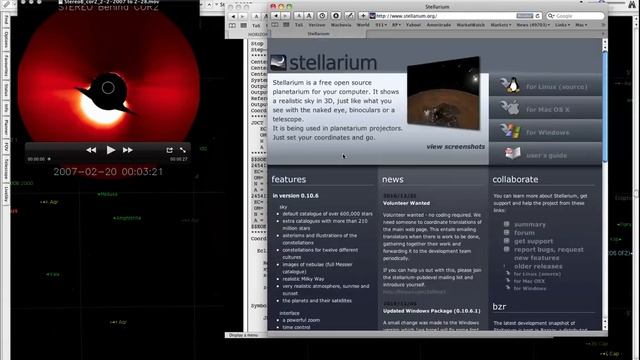Open the Telescope side tab in sky app
The height and width of the screenshot is (360, 640).
pyautogui.click(x=6, y=168)
